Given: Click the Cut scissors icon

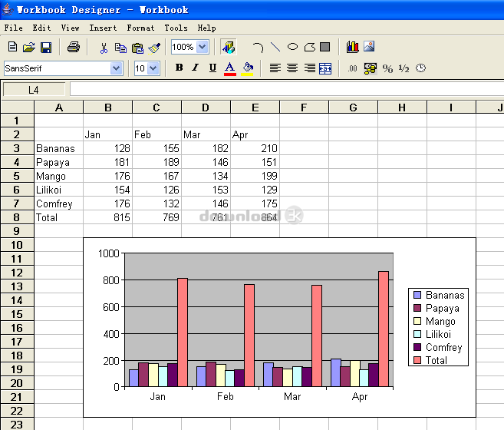Looking at the screenshot, I should coord(104,48).
